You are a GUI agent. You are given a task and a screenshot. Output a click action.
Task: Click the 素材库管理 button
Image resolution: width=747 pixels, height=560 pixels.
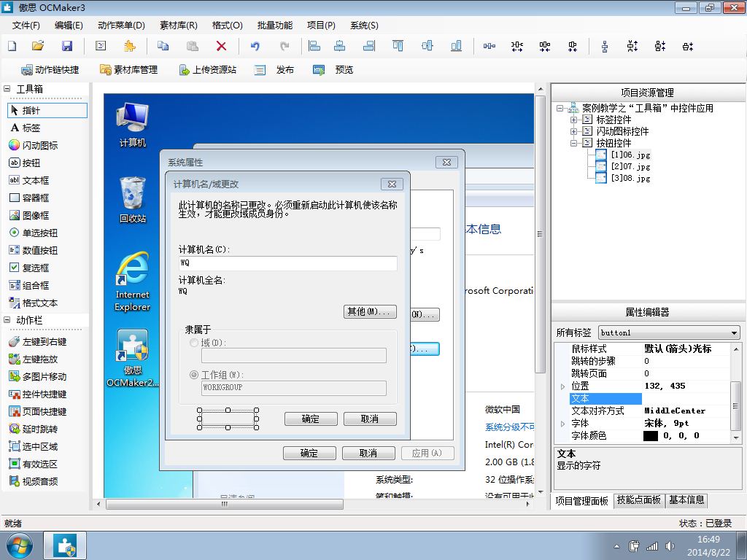click(128, 70)
